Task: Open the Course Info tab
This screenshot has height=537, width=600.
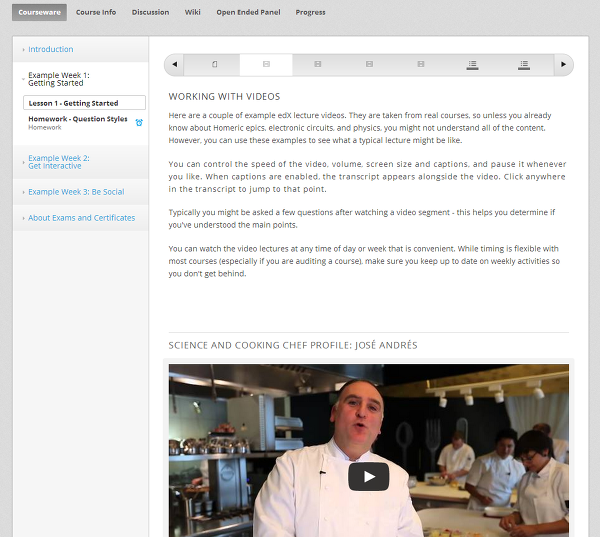Action: tap(96, 12)
